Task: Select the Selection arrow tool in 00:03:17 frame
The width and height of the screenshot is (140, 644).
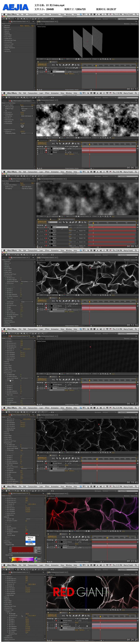Action: (x=3, y=19)
